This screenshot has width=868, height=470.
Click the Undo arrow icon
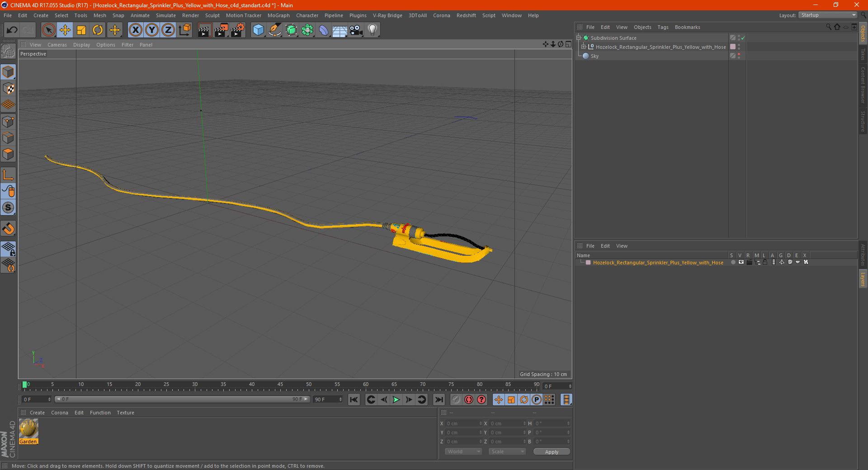click(12, 30)
